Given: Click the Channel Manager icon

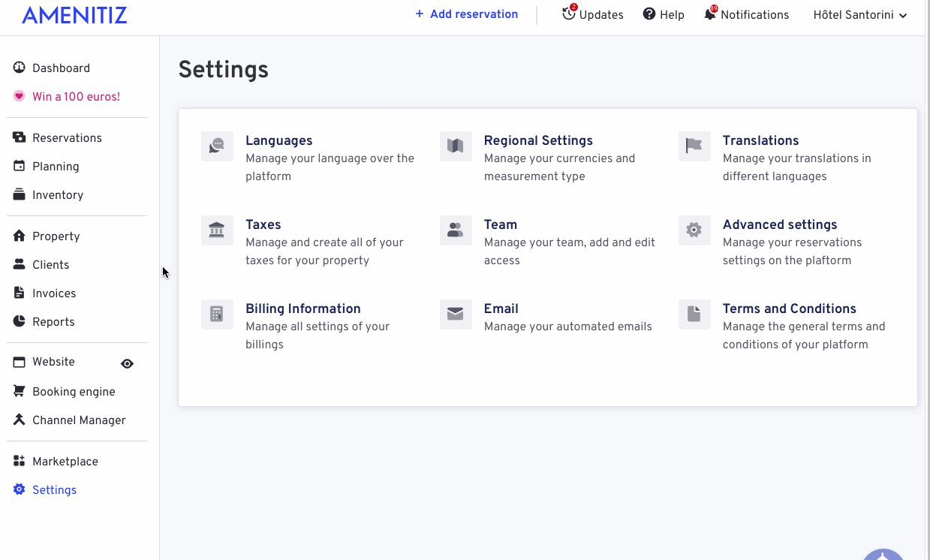Looking at the screenshot, I should (x=20, y=420).
